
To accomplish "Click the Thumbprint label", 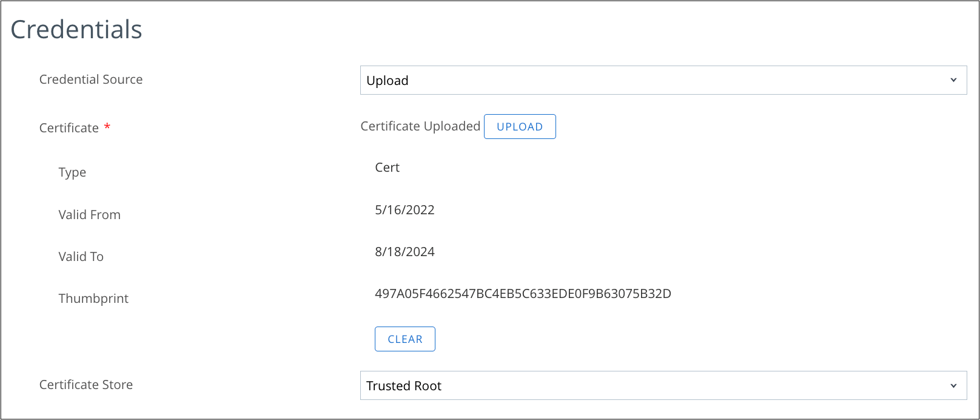I will click(93, 299).
